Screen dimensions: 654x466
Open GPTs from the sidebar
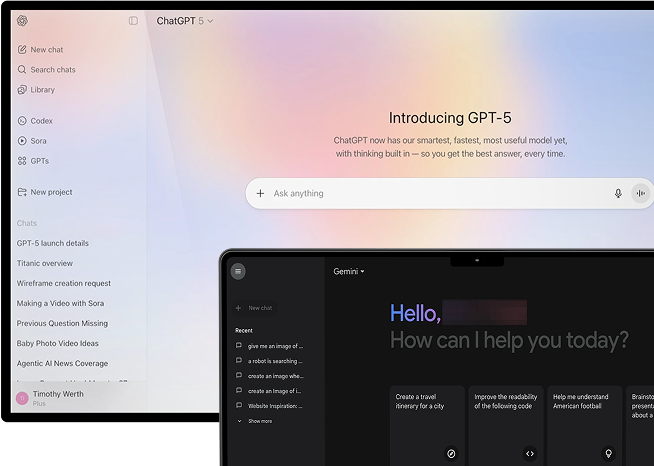[x=39, y=161]
